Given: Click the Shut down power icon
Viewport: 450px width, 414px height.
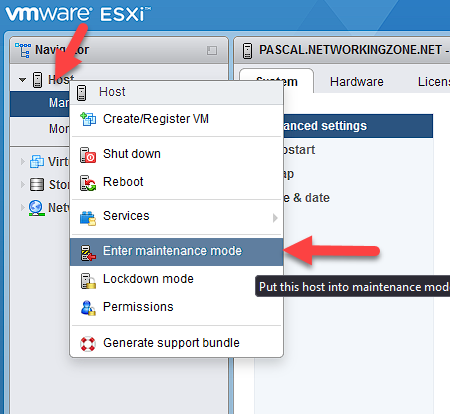Looking at the screenshot, I should 88,155.
